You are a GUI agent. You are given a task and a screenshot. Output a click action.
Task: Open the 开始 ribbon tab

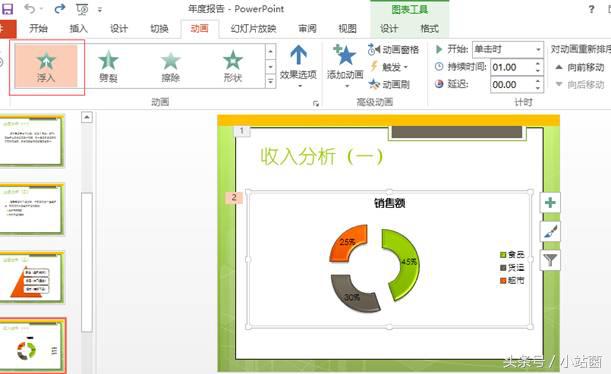pyautogui.click(x=38, y=28)
